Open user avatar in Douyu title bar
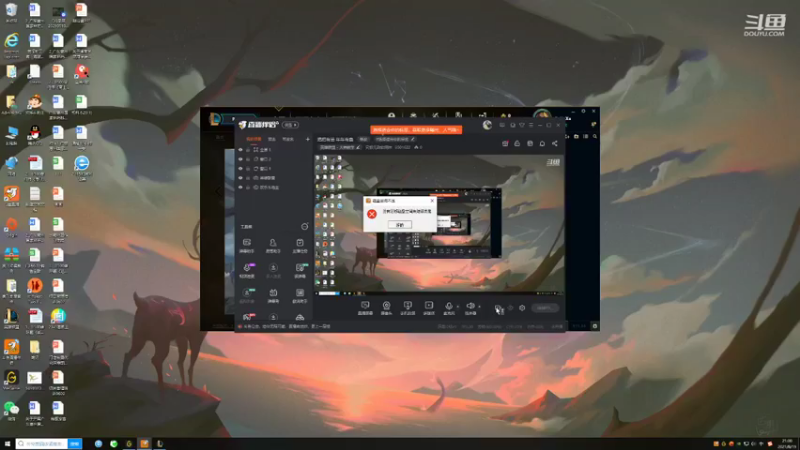Screen dimensions: 800x450 click(487, 125)
